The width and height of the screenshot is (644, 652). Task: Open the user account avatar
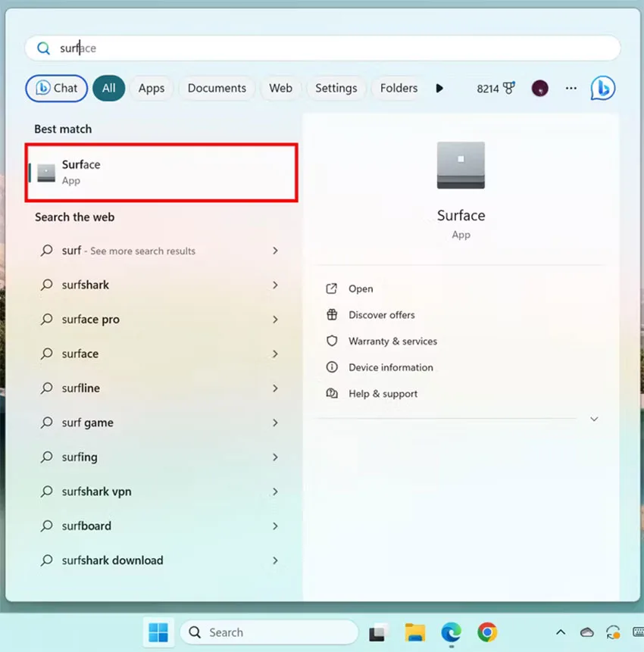pyautogui.click(x=540, y=88)
